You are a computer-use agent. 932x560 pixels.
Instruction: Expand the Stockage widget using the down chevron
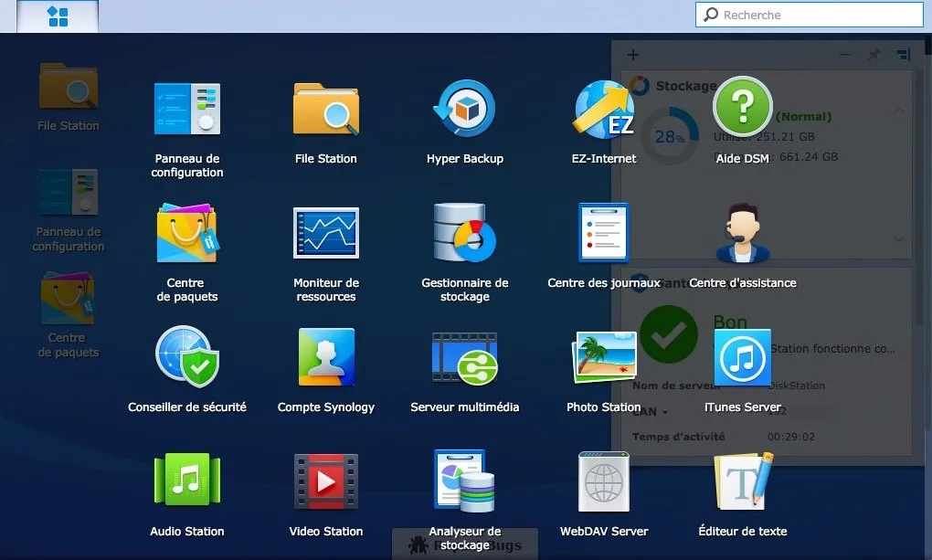pyautogui.click(x=899, y=239)
